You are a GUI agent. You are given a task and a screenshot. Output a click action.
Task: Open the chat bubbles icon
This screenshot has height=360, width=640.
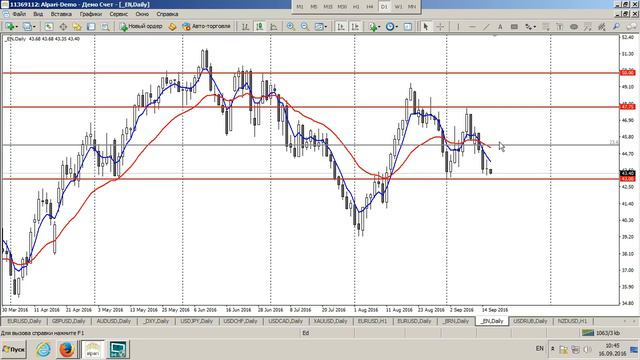[x=631, y=27]
